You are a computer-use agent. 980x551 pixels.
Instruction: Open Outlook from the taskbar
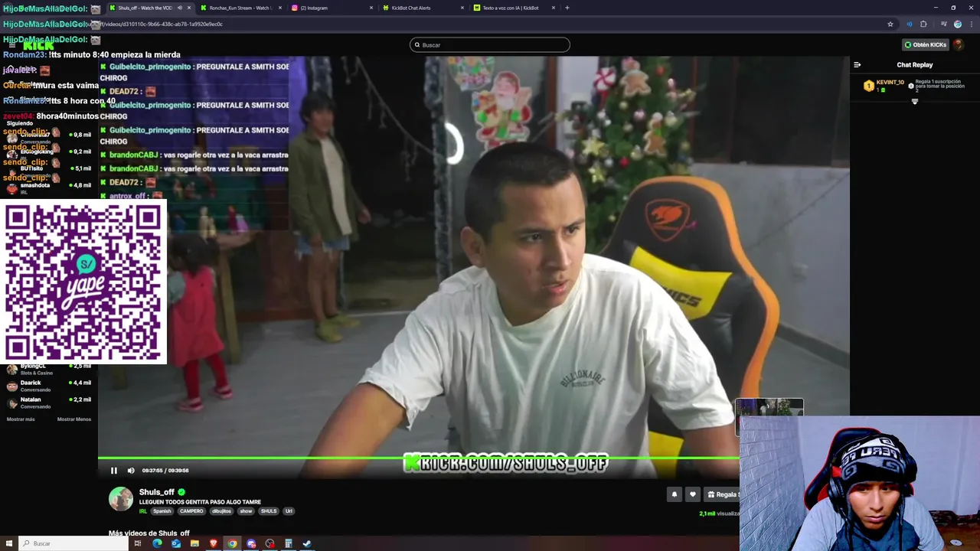176,543
